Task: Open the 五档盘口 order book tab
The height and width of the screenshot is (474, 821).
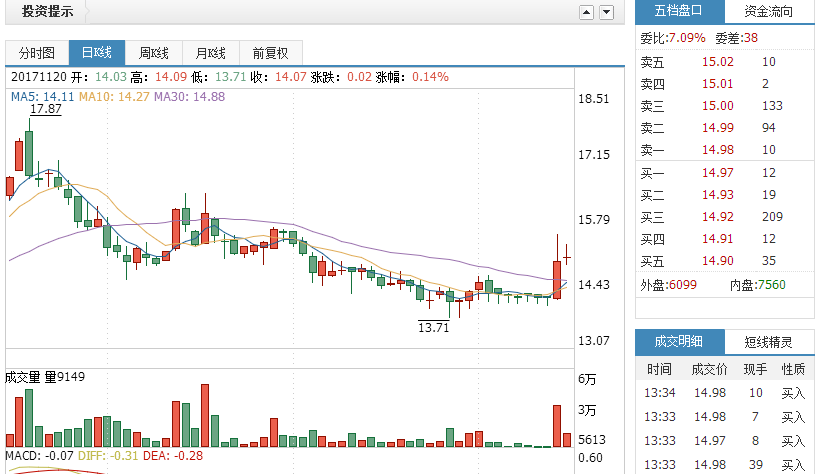Action: (x=679, y=11)
